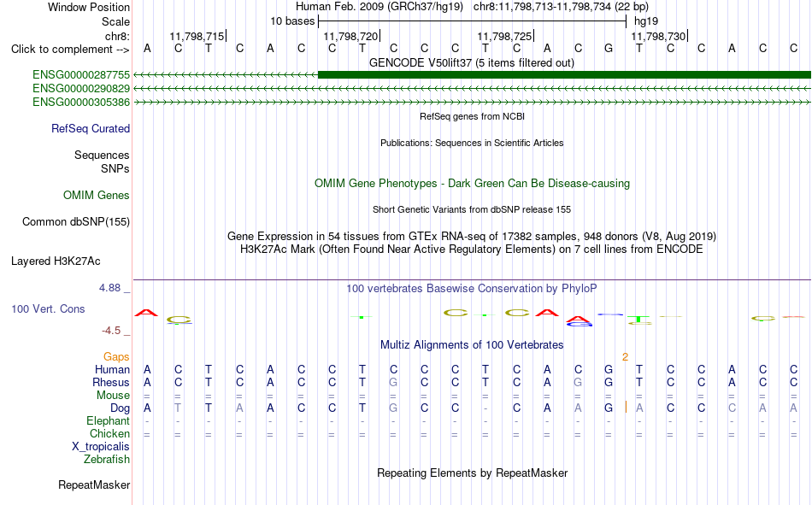Click the Dog species row label

[x=120, y=408]
